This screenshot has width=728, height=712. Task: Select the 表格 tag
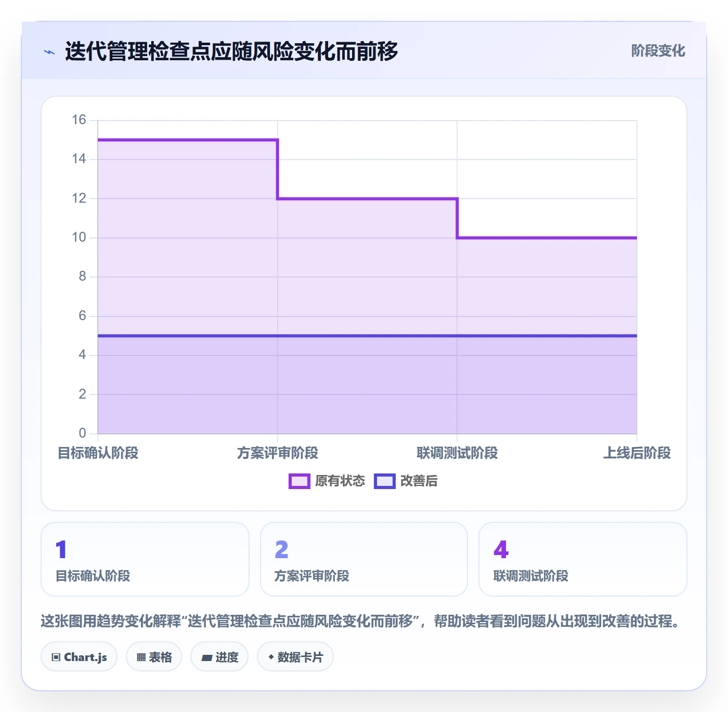(154, 657)
